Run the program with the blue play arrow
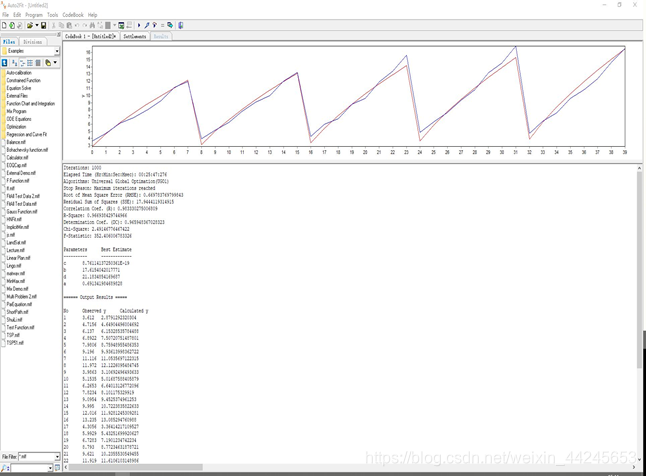The width and height of the screenshot is (646, 476). (139, 25)
